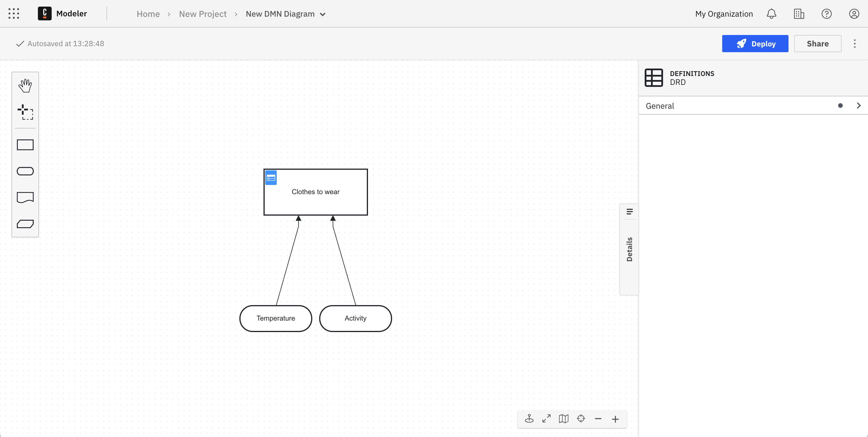Select the decision element tool

point(25,145)
